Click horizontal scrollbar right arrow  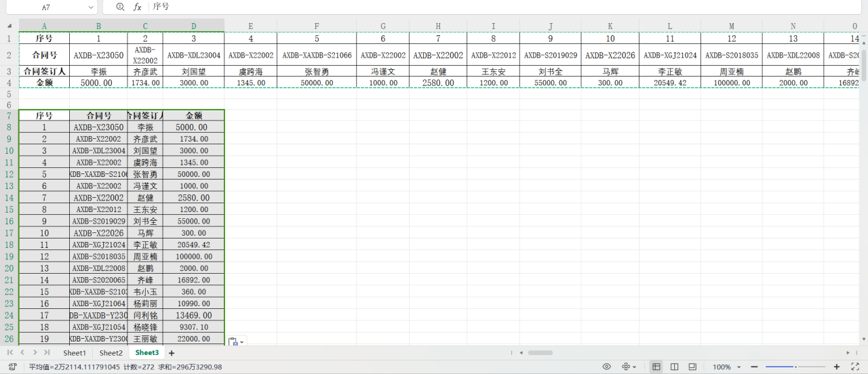click(x=848, y=353)
